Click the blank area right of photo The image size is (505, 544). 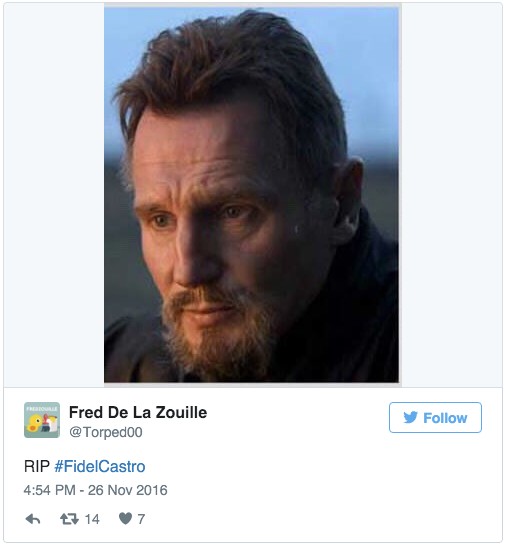click(x=451, y=194)
